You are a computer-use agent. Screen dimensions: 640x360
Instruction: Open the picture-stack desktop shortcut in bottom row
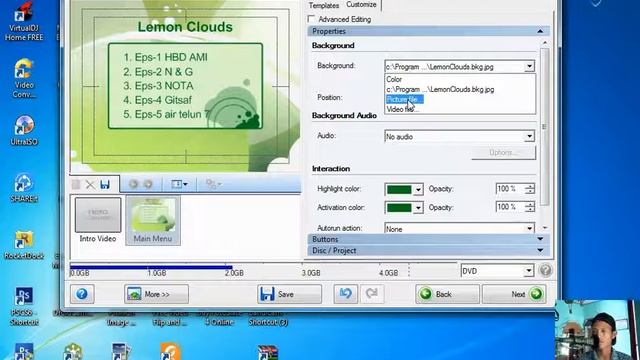[121, 351]
